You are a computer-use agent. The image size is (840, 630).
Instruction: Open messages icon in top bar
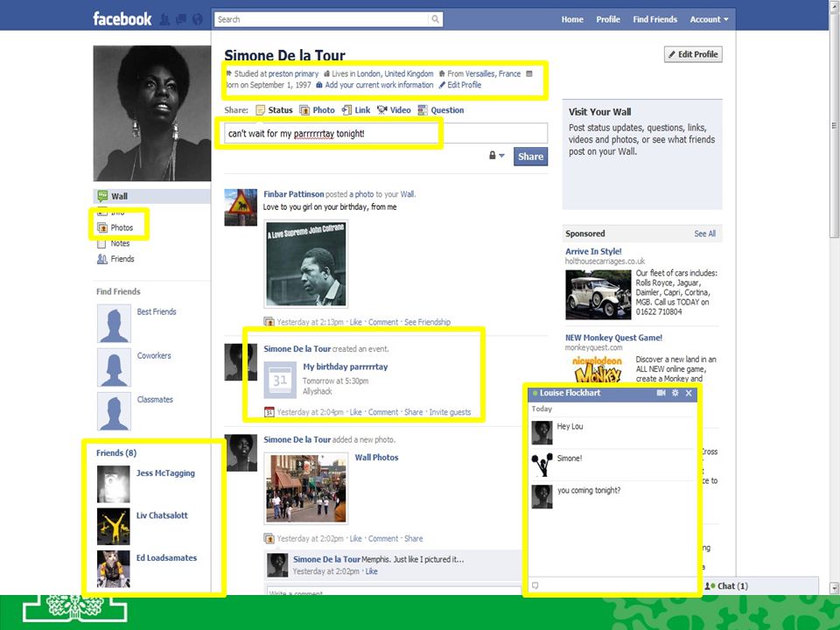(181, 20)
